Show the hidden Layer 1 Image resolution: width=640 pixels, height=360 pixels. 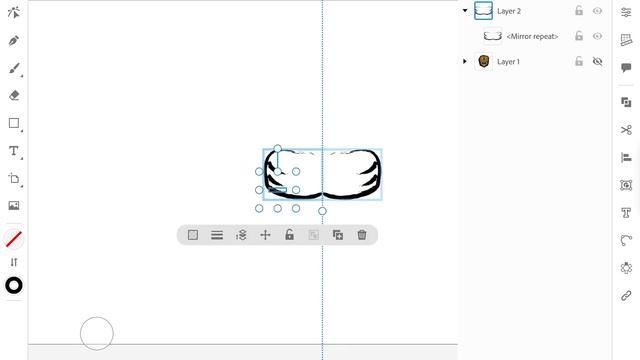[x=597, y=62]
